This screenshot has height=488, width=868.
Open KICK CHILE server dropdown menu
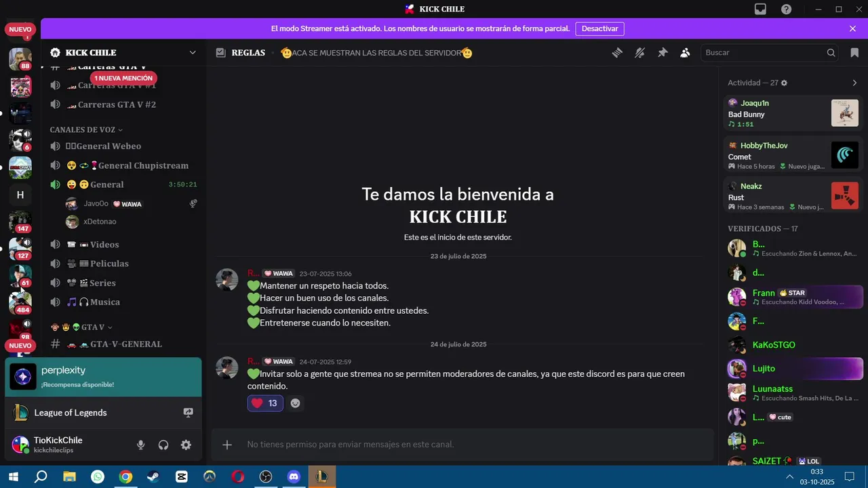193,53
